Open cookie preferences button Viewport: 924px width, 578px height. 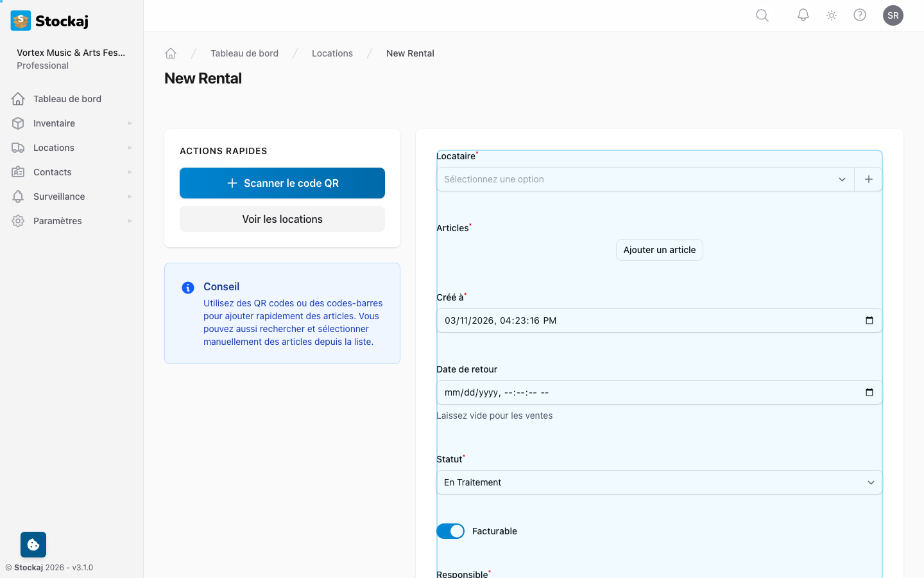(33, 545)
